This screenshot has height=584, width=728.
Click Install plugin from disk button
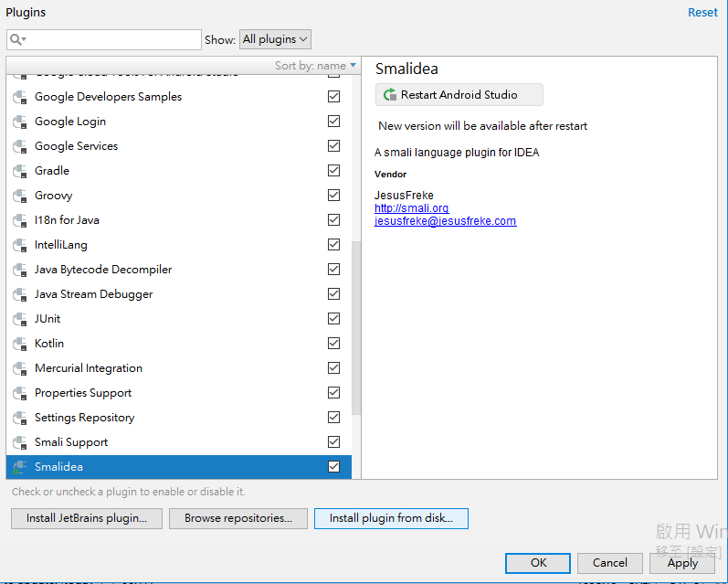[x=391, y=518]
